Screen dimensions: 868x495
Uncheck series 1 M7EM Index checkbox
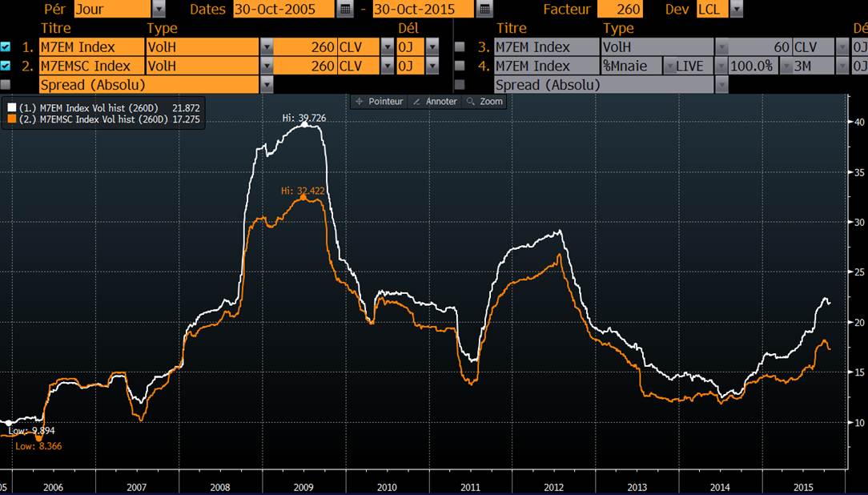[6, 47]
